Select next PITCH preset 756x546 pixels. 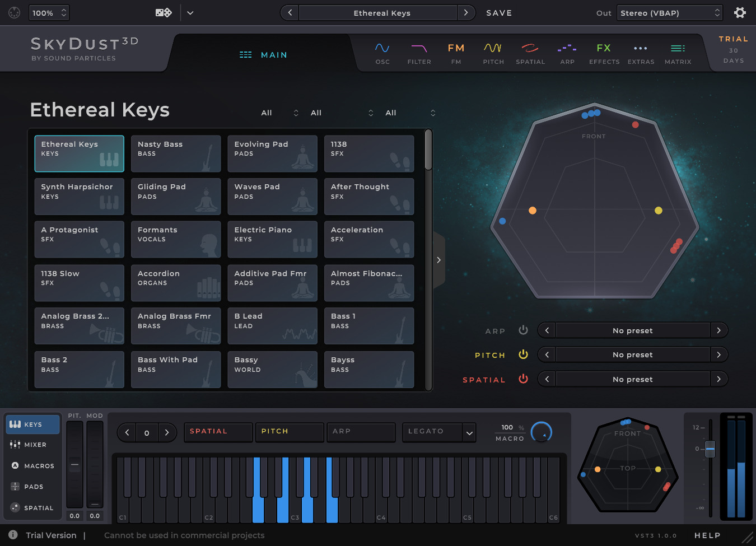719,354
